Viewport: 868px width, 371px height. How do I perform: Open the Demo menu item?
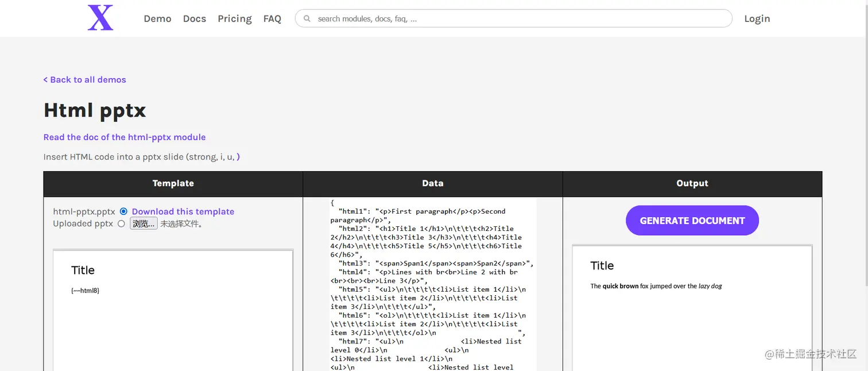157,18
